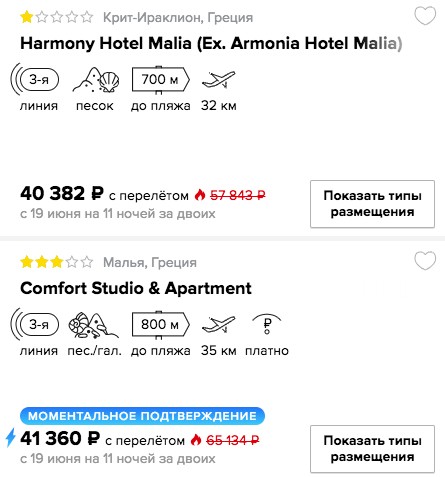445x477 pixels.
Task: Click the sand/pebble beach icon
Action: (x=93, y=325)
